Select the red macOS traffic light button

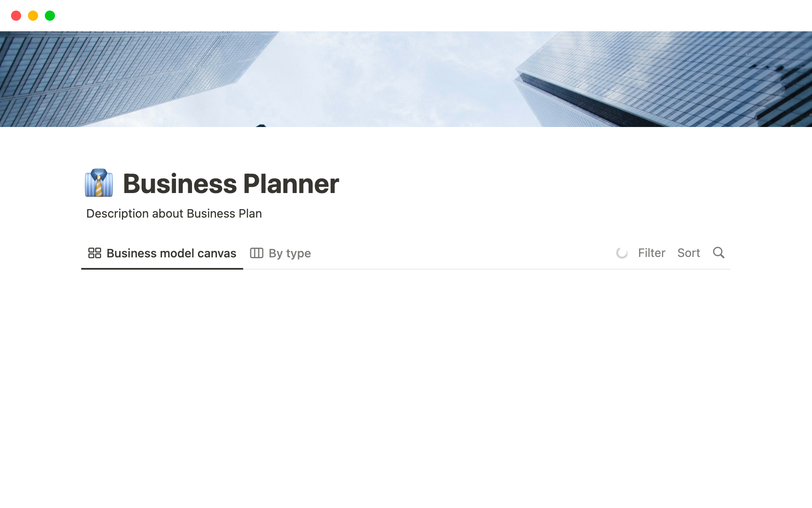[16, 15]
